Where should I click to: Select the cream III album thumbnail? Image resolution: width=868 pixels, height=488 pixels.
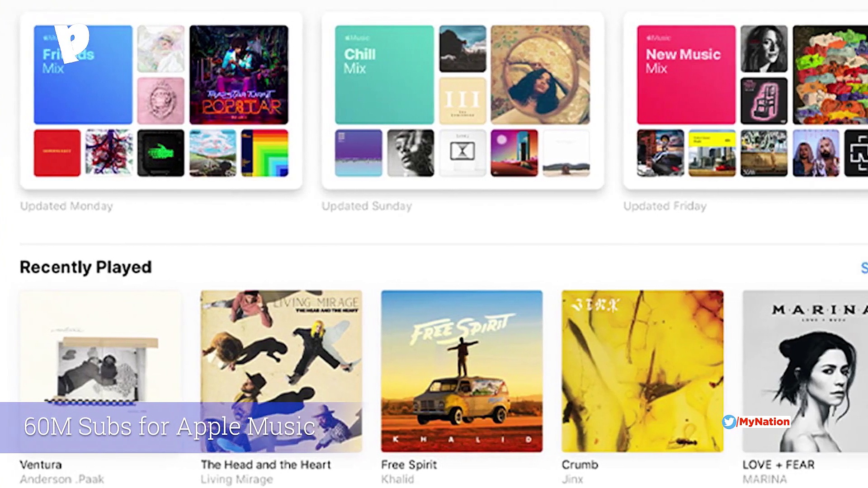[x=462, y=101]
